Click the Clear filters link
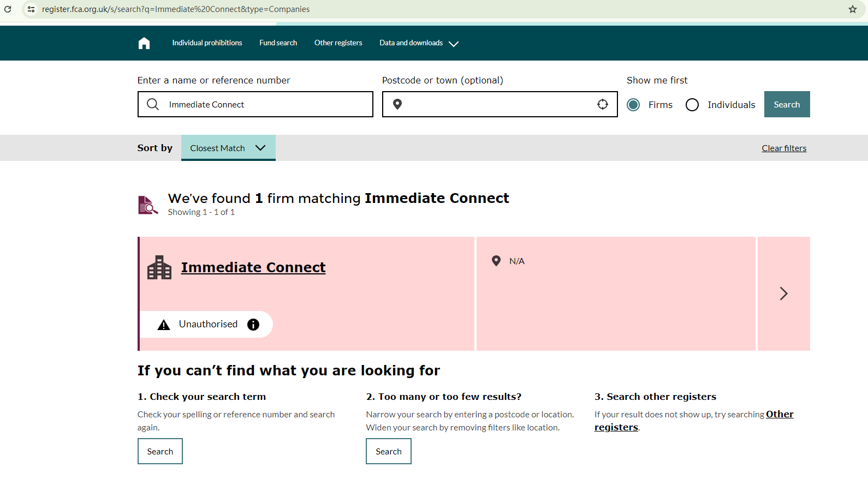This screenshot has width=868, height=491. (x=784, y=148)
